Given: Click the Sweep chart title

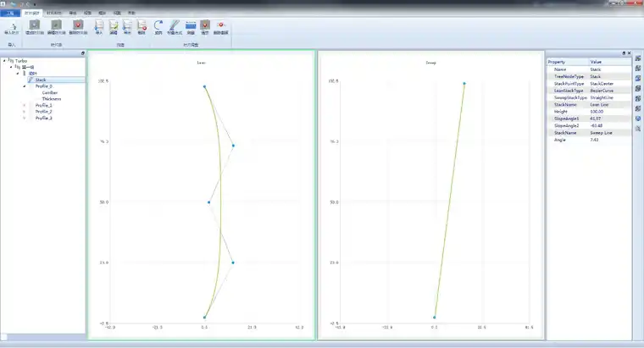Looking at the screenshot, I should (x=430, y=63).
